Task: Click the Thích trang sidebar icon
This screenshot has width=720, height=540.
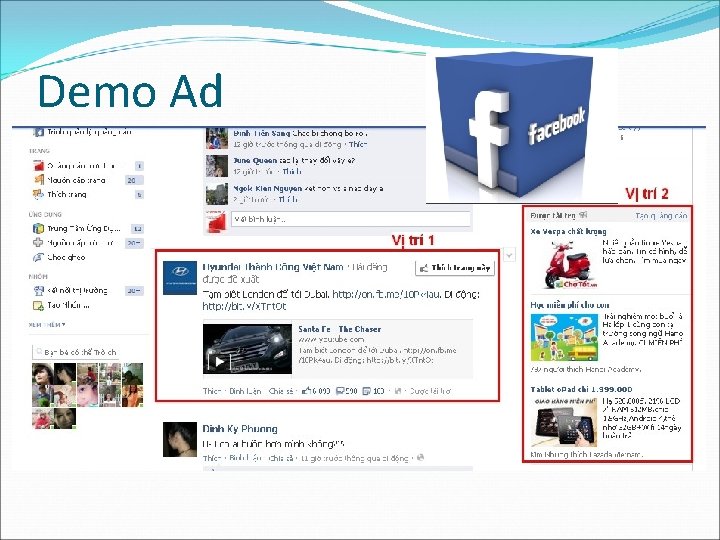Action: pos(39,194)
